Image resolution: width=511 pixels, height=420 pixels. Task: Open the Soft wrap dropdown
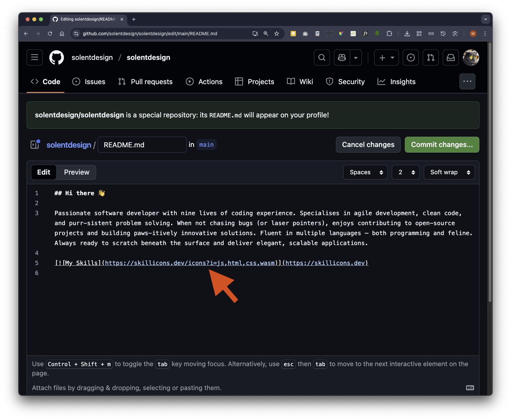(449, 172)
